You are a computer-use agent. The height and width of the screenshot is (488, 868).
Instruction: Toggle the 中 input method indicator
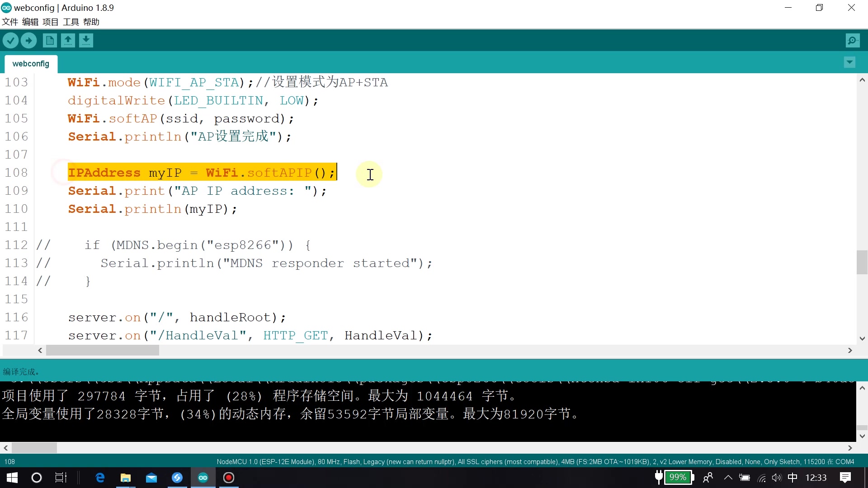(793, 478)
